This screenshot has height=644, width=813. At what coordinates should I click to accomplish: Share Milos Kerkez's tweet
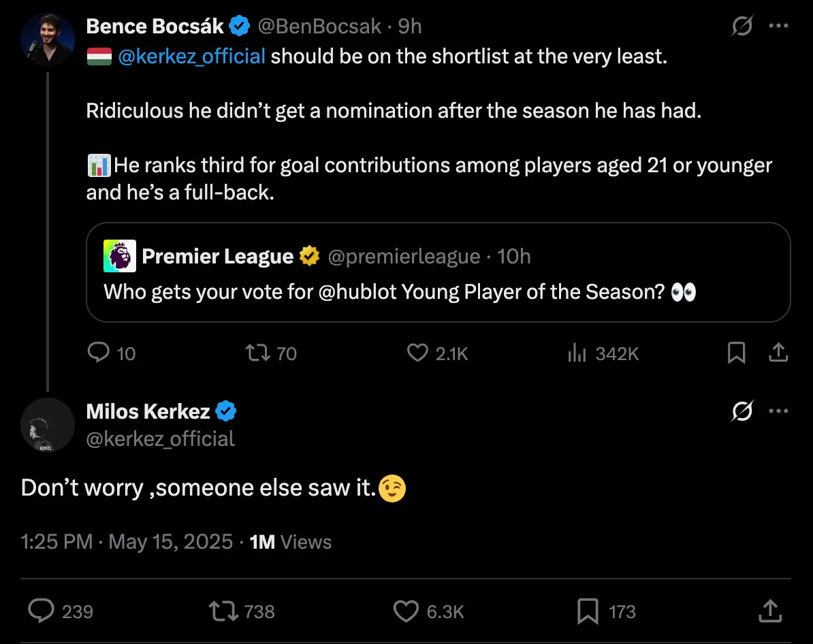click(x=769, y=611)
